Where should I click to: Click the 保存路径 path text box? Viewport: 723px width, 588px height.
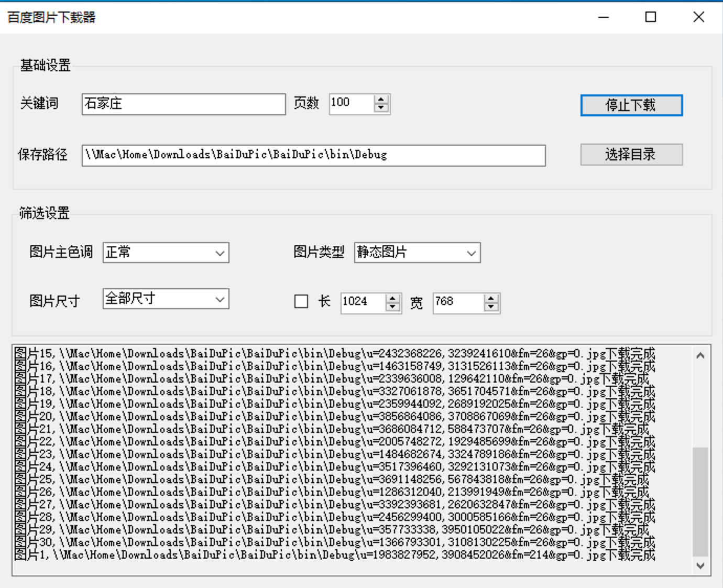314,156
